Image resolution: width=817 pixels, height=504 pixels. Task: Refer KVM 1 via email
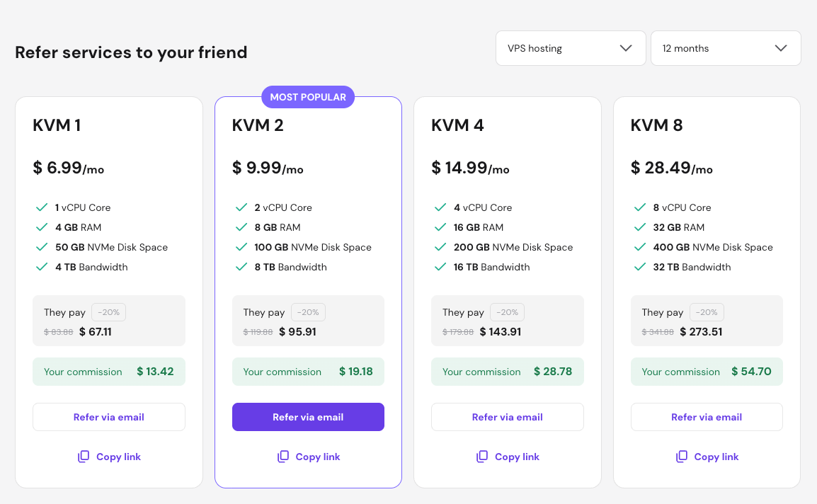pos(109,417)
